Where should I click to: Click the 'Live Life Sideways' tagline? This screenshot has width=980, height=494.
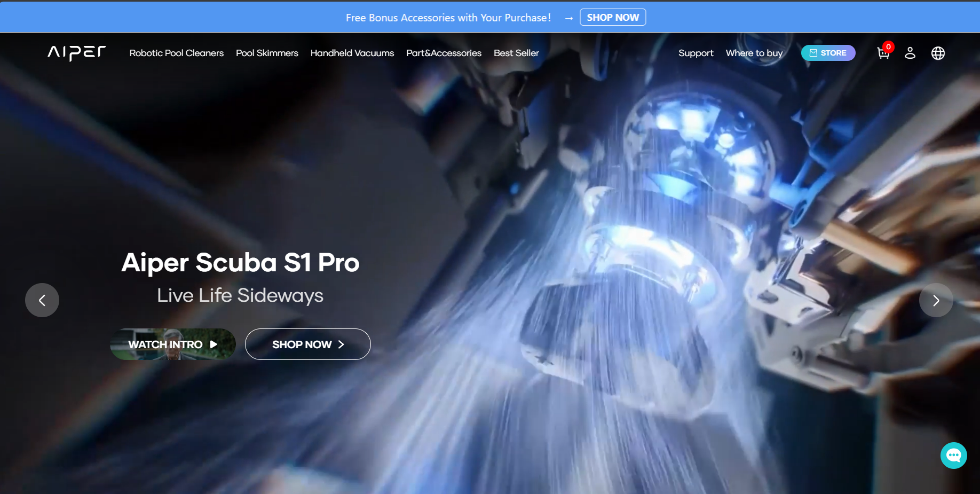click(240, 295)
